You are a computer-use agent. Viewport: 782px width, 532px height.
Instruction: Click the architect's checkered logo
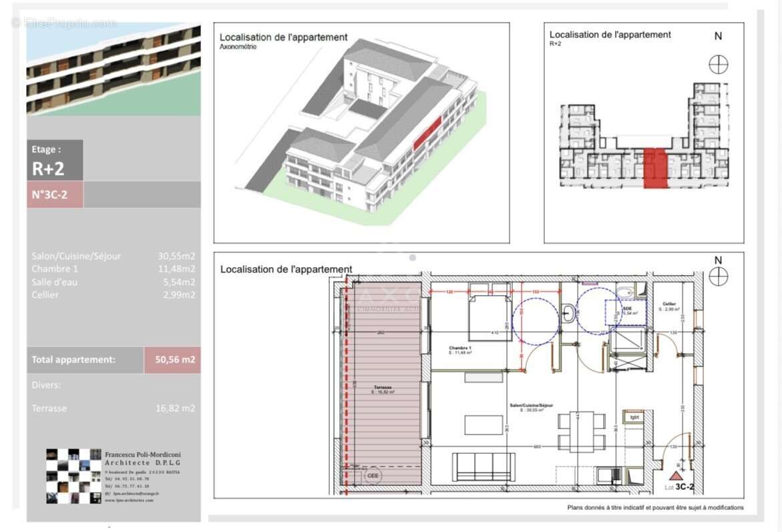[x=74, y=476]
